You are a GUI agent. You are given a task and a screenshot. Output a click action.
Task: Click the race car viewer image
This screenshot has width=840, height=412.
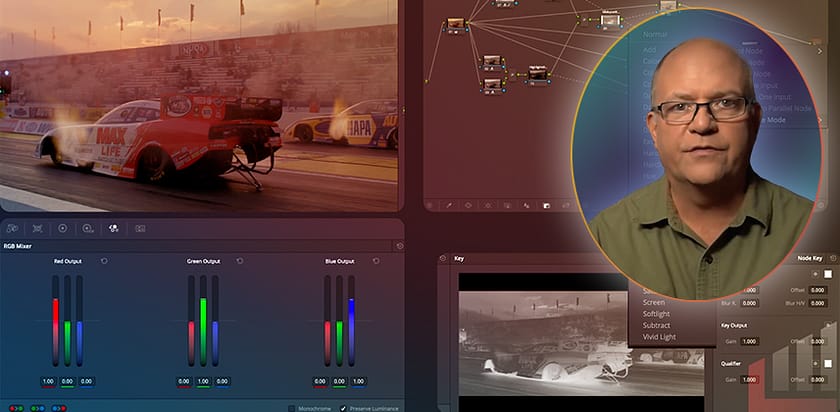click(x=199, y=104)
